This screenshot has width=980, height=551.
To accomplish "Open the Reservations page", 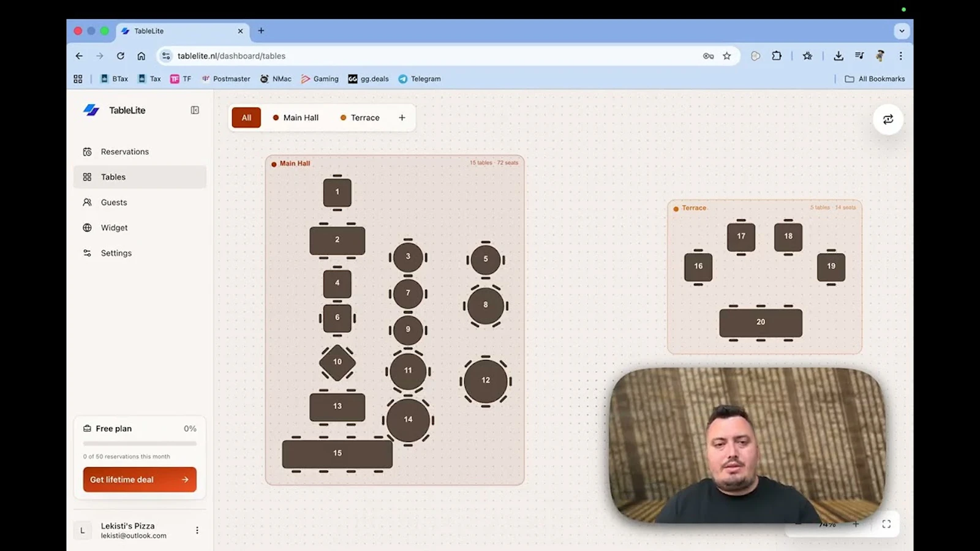I will click(140, 152).
